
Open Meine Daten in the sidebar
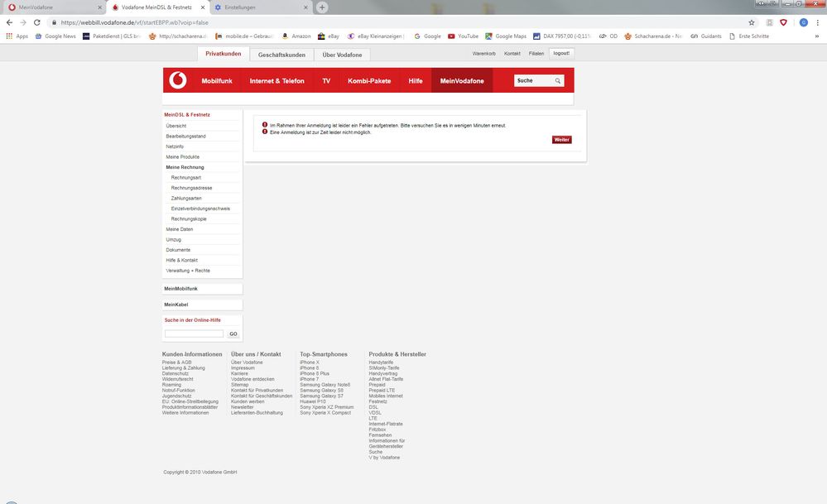coord(180,229)
